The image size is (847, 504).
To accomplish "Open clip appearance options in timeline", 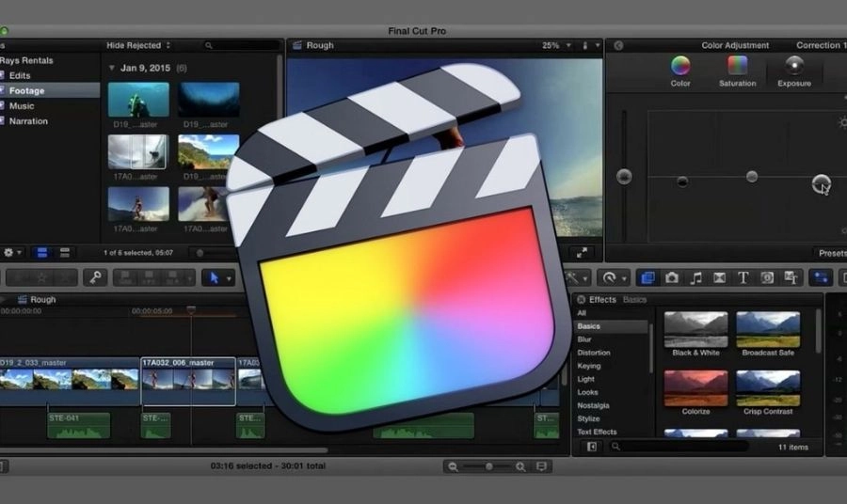I will (541, 466).
